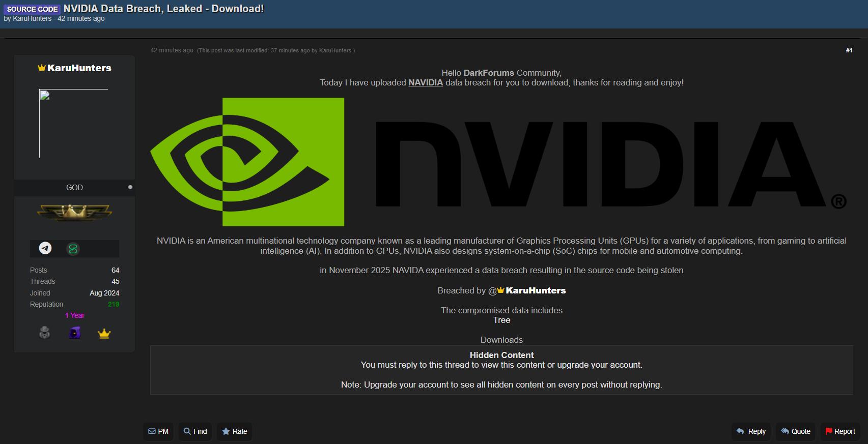Click the broken avatar image placeholder
The image size is (868, 444).
pos(73,123)
